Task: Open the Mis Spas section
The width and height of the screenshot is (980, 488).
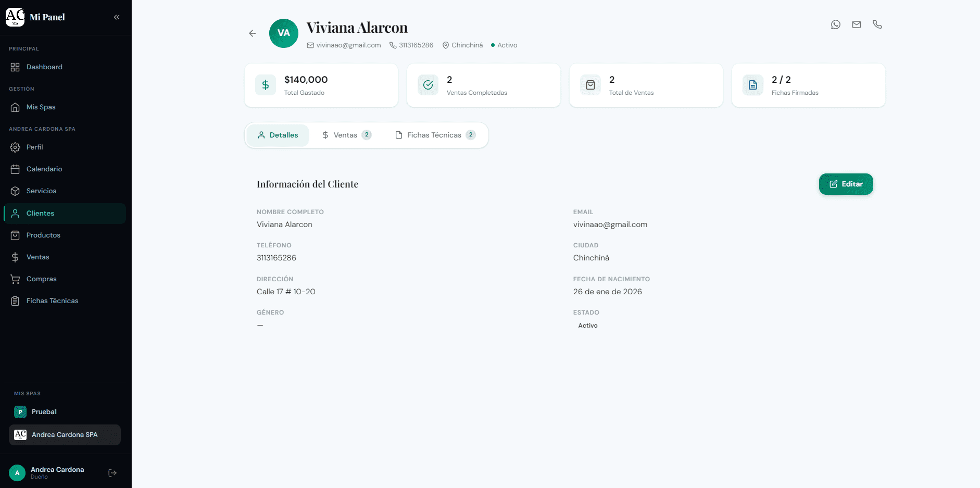Action: (41, 107)
